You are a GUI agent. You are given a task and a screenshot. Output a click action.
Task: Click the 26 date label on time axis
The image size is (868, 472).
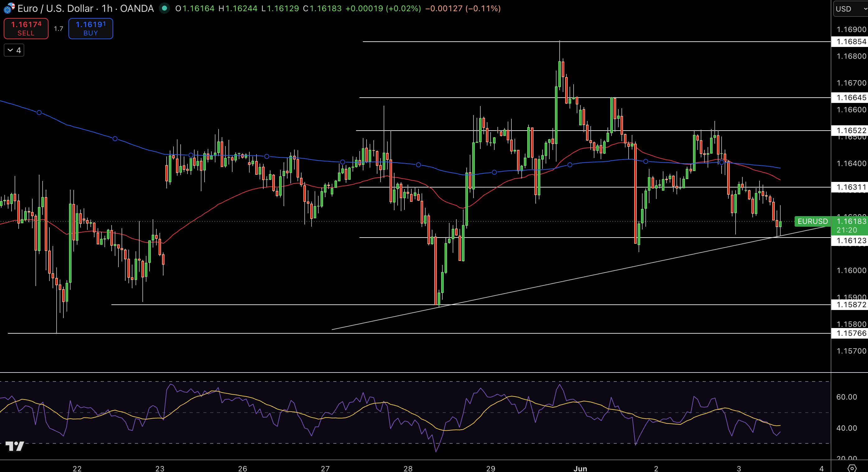242,468
